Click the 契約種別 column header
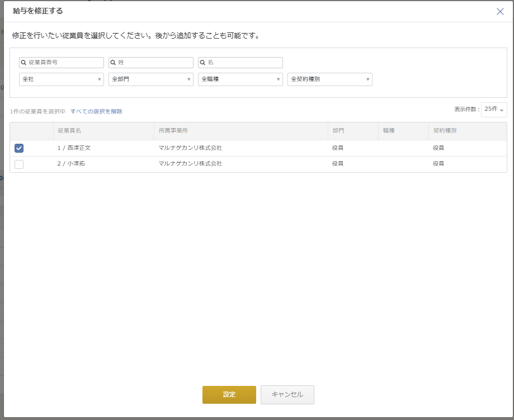 [445, 131]
